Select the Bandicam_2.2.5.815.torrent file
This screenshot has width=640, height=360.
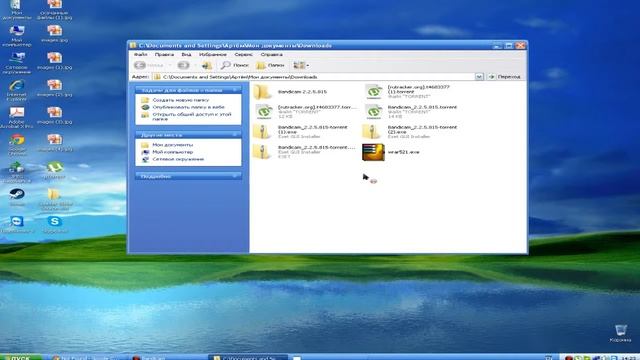411,111
